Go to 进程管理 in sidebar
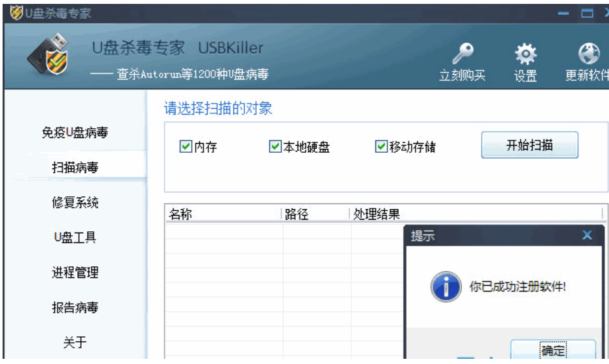The height and width of the screenshot is (364, 609). click(x=75, y=273)
